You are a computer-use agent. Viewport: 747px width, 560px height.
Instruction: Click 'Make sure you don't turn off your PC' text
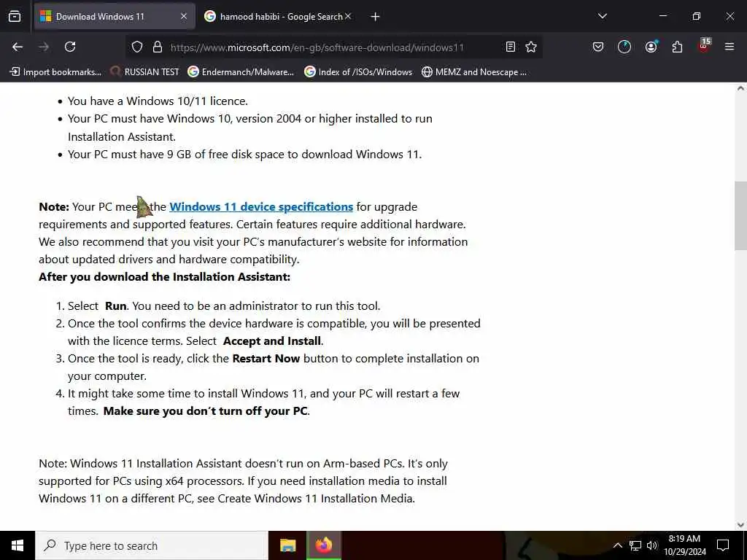point(205,411)
